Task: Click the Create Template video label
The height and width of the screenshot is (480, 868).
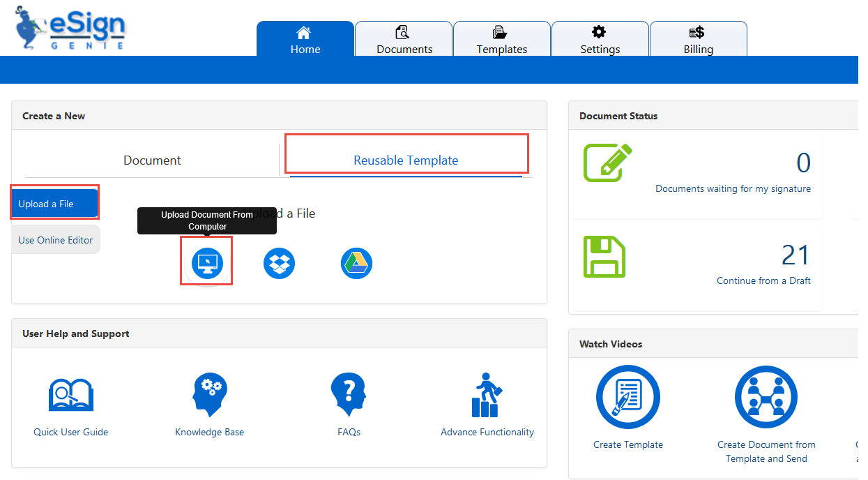Action: 628,444
